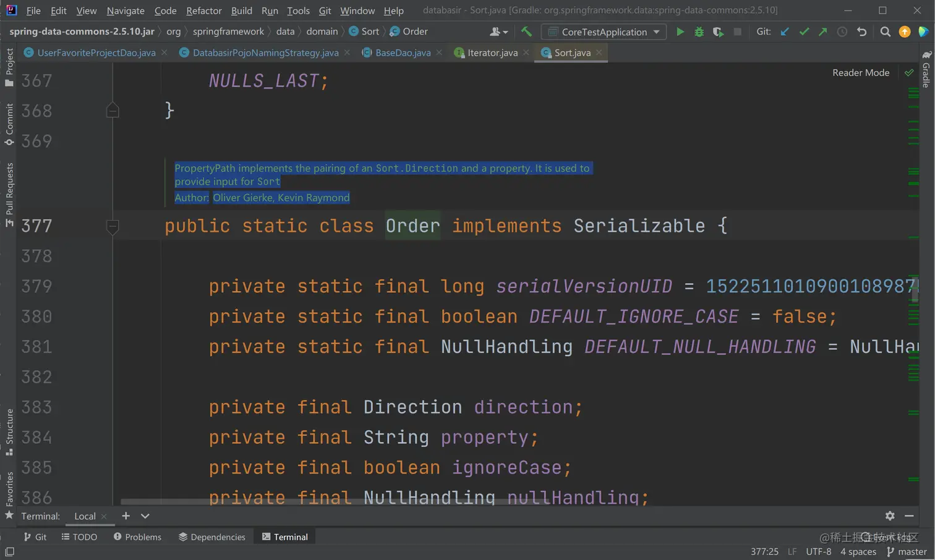Collapse the Order class fold marker

(x=113, y=226)
